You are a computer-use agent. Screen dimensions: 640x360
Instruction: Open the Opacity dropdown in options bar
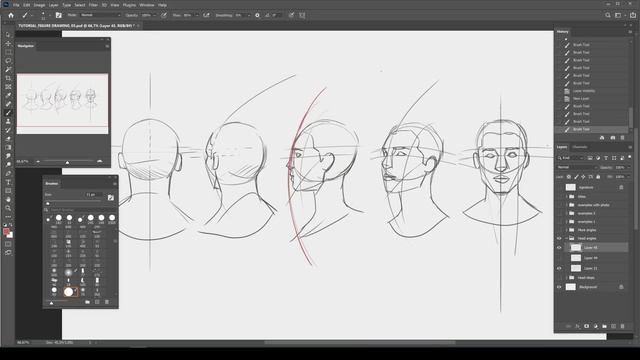pyautogui.click(x=155, y=15)
